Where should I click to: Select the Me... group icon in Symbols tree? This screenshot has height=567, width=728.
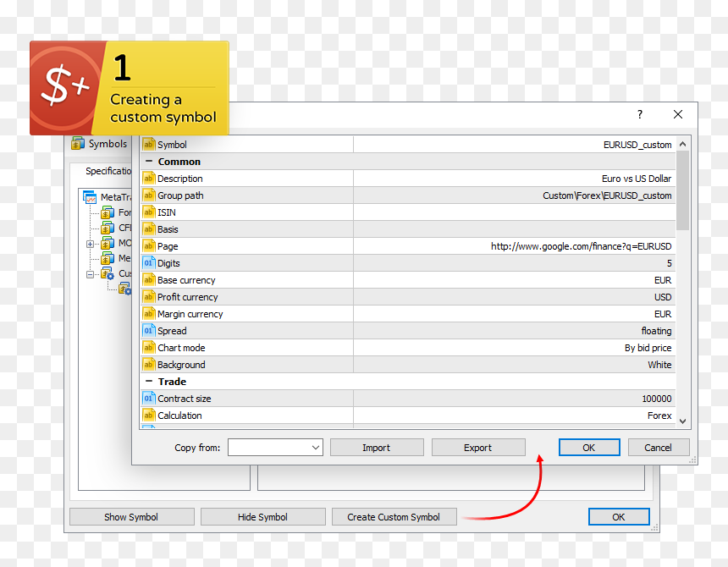(108, 258)
